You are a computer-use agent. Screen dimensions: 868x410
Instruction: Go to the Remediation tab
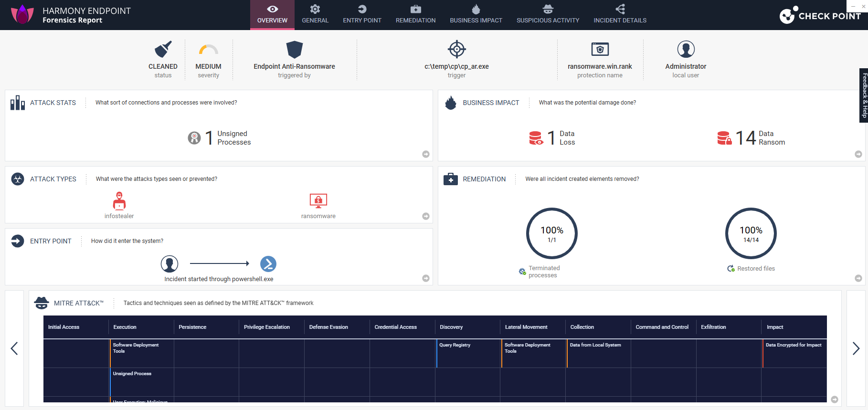[415, 15]
